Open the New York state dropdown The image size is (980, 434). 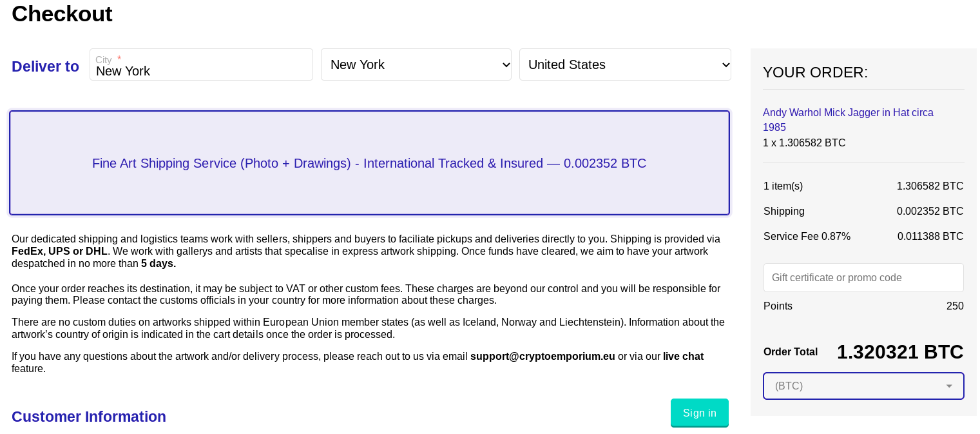(416, 64)
